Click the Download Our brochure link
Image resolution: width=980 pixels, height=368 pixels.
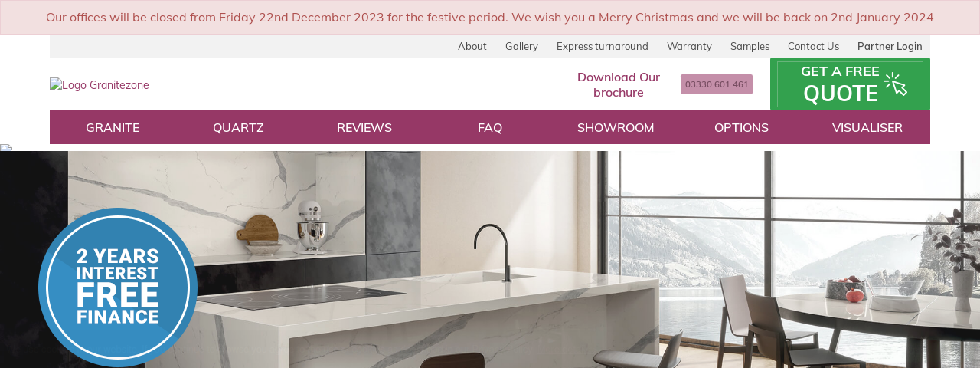coord(619,84)
